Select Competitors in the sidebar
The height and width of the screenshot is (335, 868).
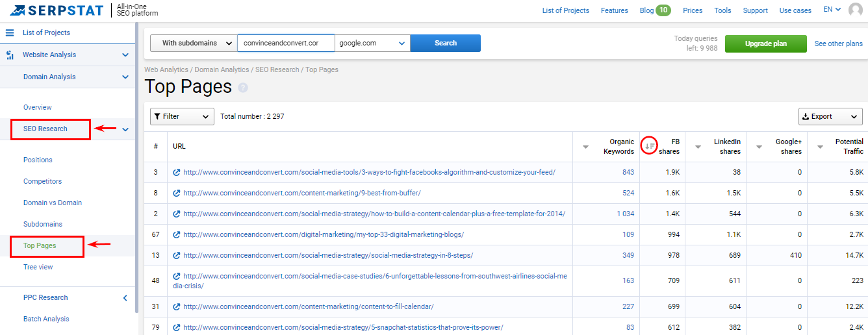pos(42,181)
